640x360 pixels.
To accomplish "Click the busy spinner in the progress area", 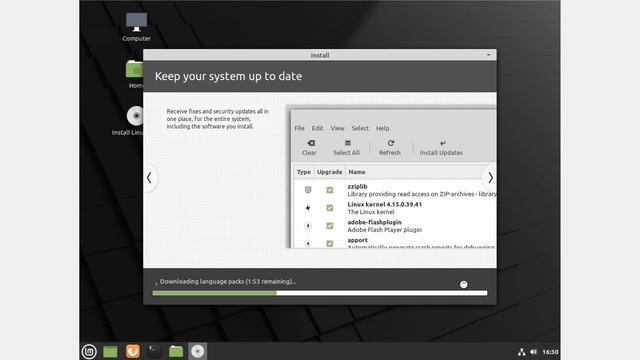I will point(463,284).
